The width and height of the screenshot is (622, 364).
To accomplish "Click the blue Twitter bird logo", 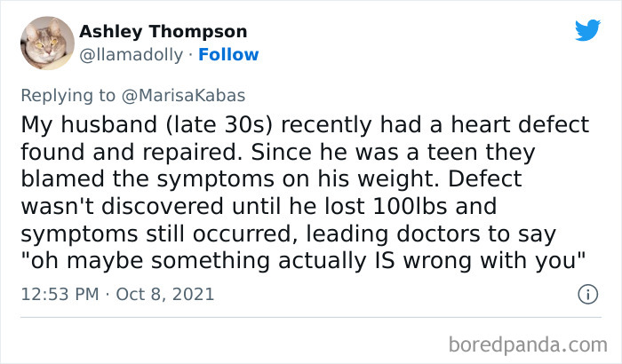I will tap(587, 30).
